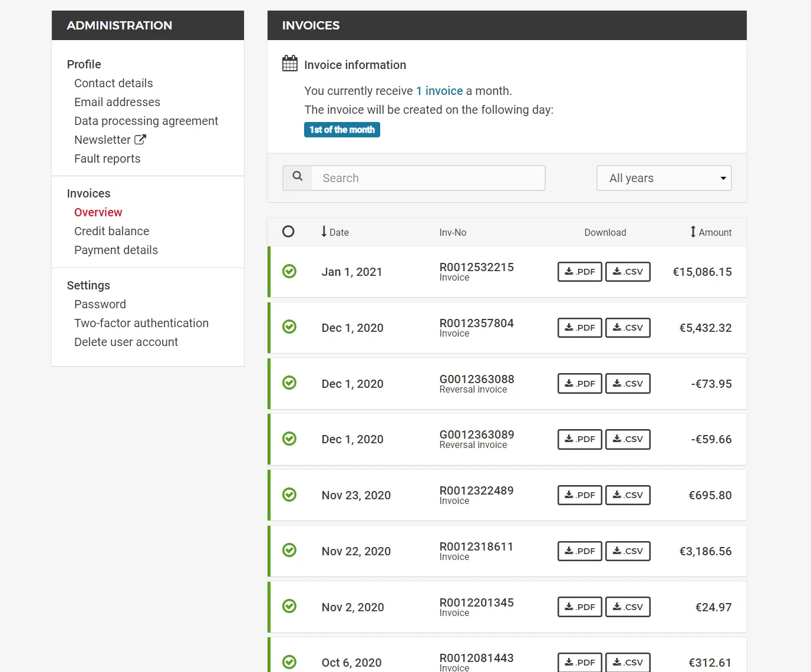Download PDF for reversal invoice G0012363089

click(580, 439)
